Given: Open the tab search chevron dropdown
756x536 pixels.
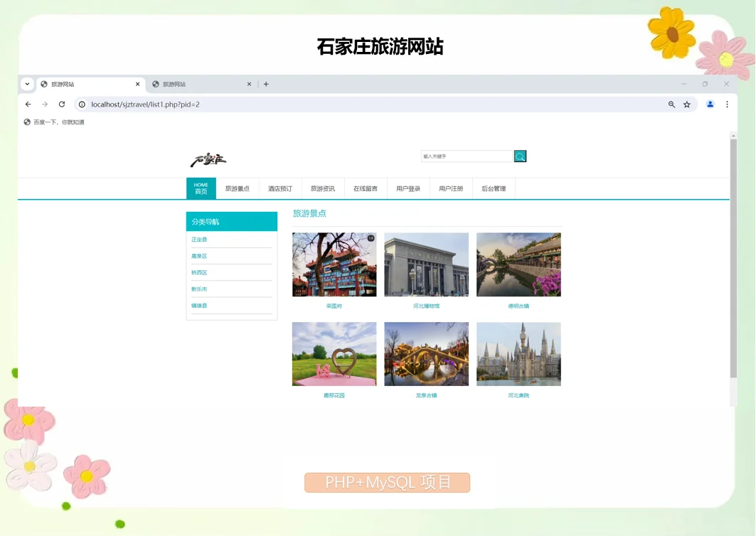Looking at the screenshot, I should [27, 84].
